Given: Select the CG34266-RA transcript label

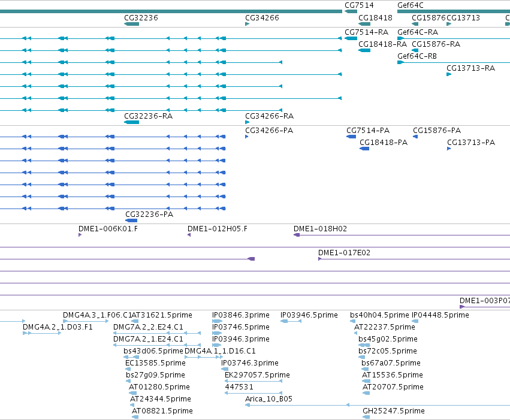Looking at the screenshot, I should [269, 116].
